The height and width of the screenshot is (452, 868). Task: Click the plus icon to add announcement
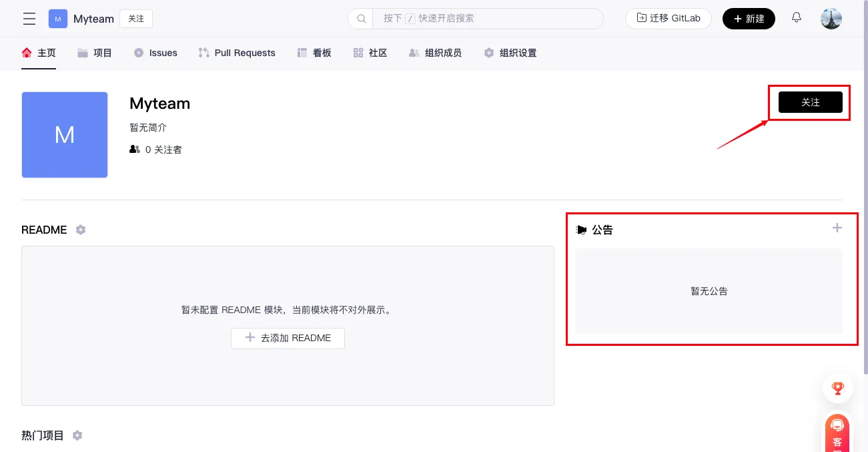click(x=837, y=228)
